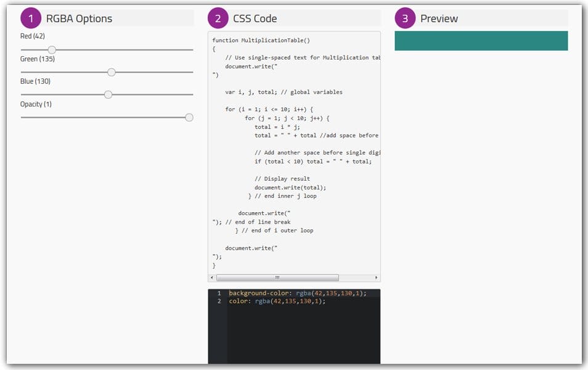Click line number 2 in the editor gutter
The width and height of the screenshot is (588, 370).
pos(218,301)
